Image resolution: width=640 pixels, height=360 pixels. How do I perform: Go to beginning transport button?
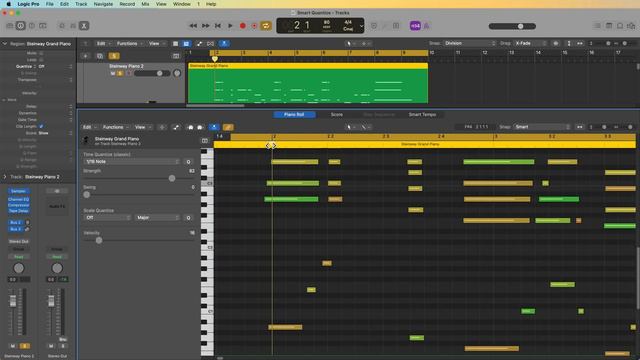coord(218,26)
